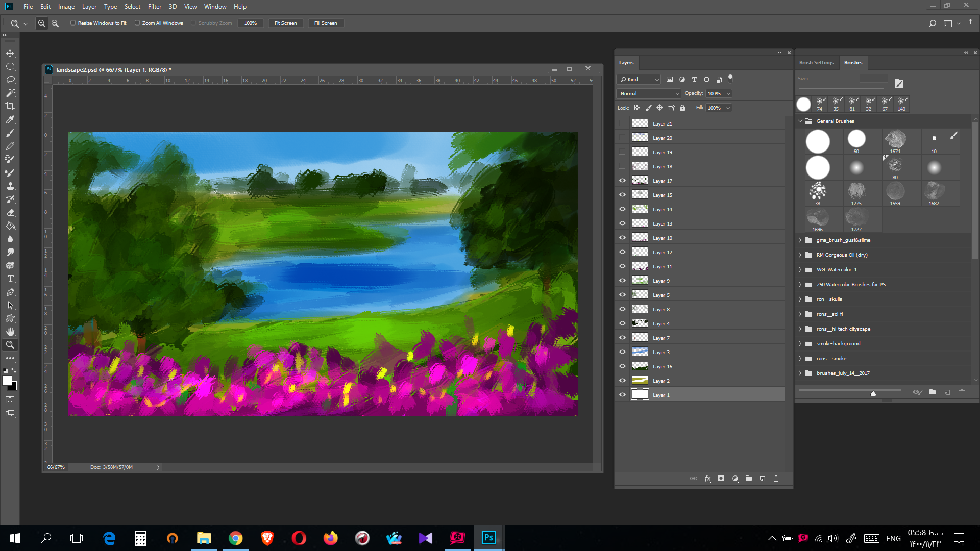This screenshot has width=980, height=551.
Task: Show Layer 21 visibility box
Action: (622, 123)
